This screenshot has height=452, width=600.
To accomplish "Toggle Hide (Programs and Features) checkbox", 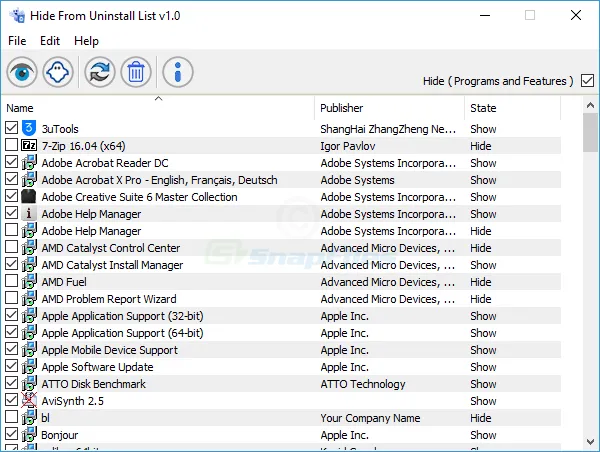I will tap(587, 81).
